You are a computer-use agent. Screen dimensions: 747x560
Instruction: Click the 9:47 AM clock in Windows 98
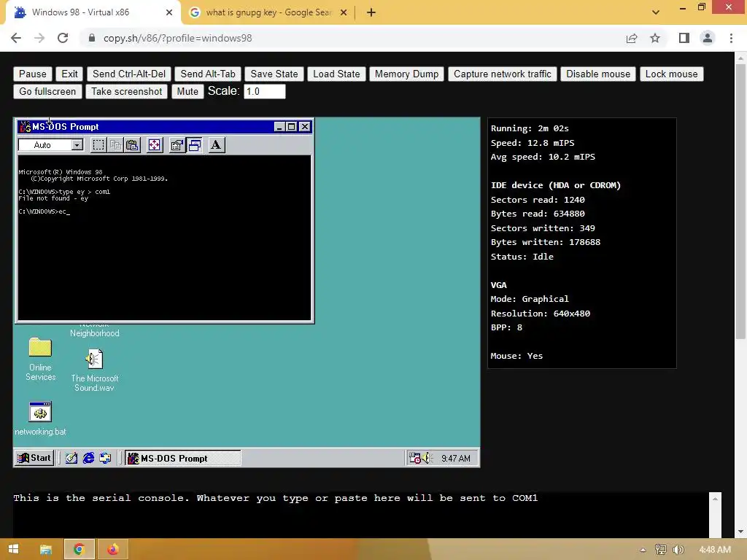(x=455, y=458)
